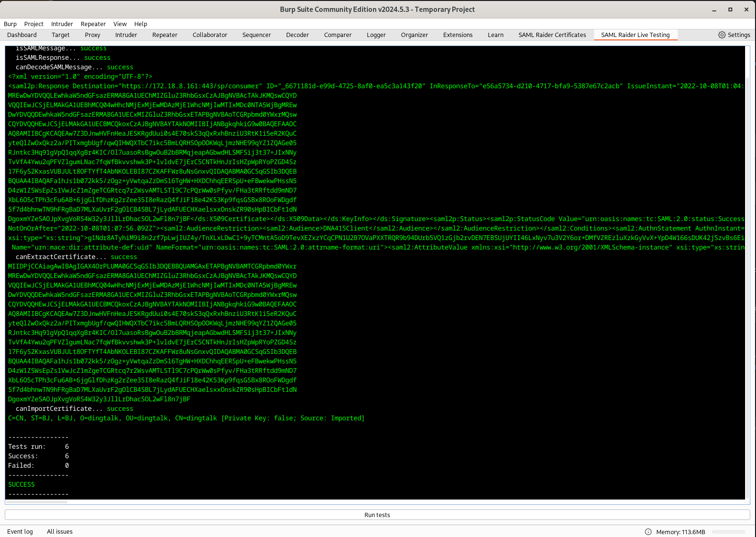Click the Settings gear icon

tap(722, 35)
